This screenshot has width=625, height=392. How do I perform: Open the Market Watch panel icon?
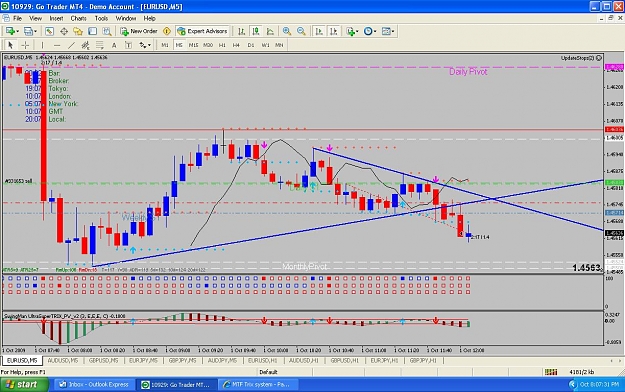pyautogui.click(x=49, y=31)
